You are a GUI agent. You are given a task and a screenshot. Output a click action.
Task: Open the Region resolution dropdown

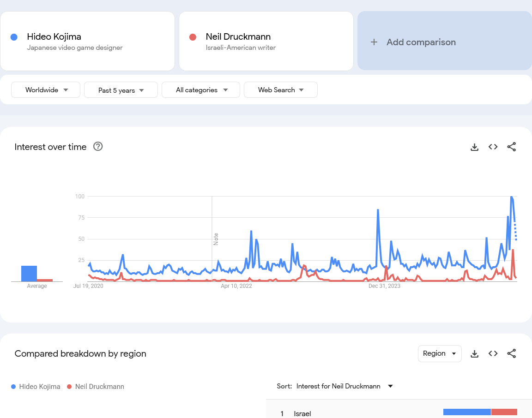pos(440,353)
